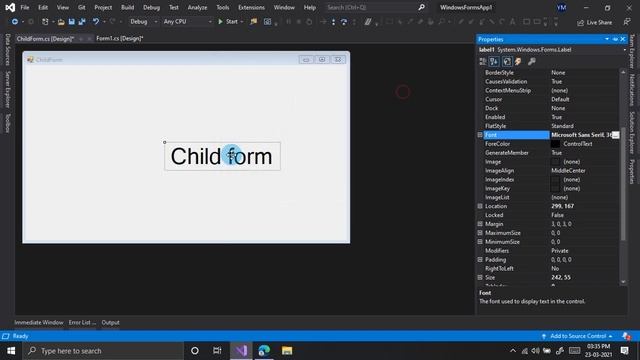Click the Visual Studio taskbar icon
Viewport: 640px width, 360px height.
[241, 351]
